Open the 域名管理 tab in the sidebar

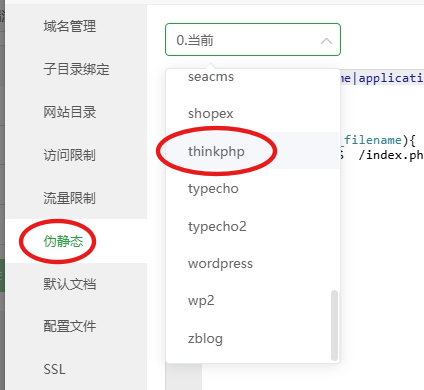70,26
